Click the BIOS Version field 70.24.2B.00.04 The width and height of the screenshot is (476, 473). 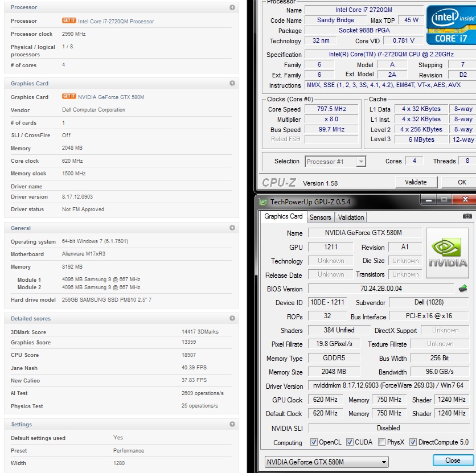click(381, 288)
